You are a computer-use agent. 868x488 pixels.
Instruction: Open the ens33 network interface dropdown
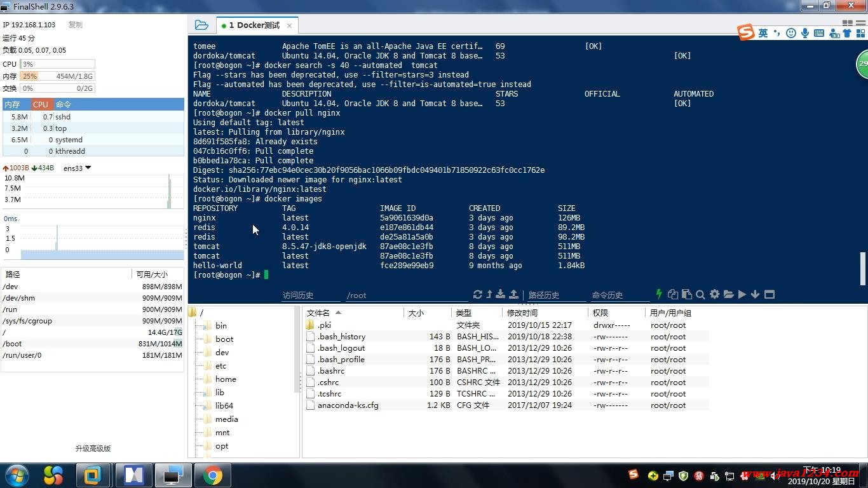coord(78,168)
